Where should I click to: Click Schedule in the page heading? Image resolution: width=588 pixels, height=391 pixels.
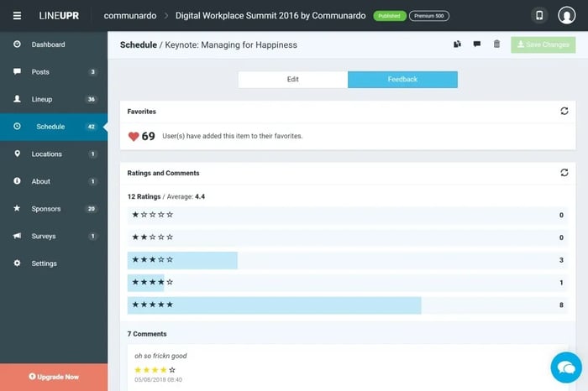click(x=139, y=45)
